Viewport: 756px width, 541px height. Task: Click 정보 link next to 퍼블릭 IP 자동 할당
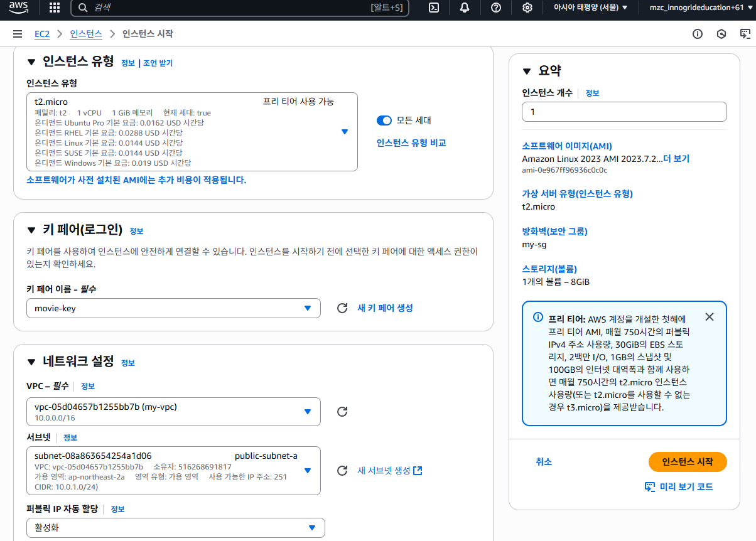tap(118, 509)
